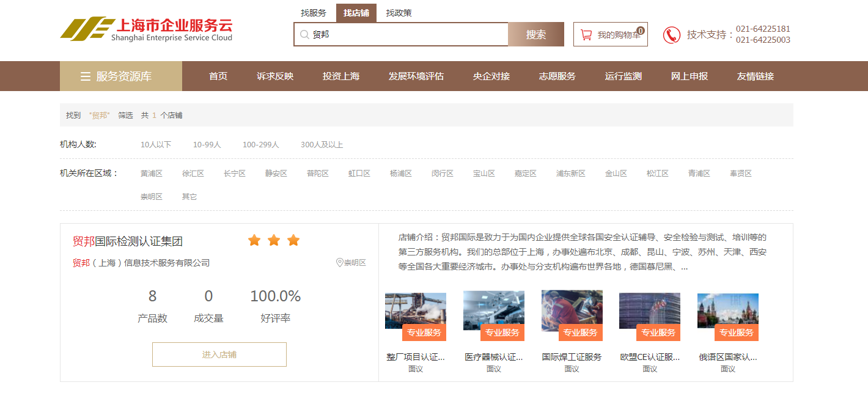The width and height of the screenshot is (868, 404).
Task: Click the red technical support phone icon
Action: click(x=672, y=35)
